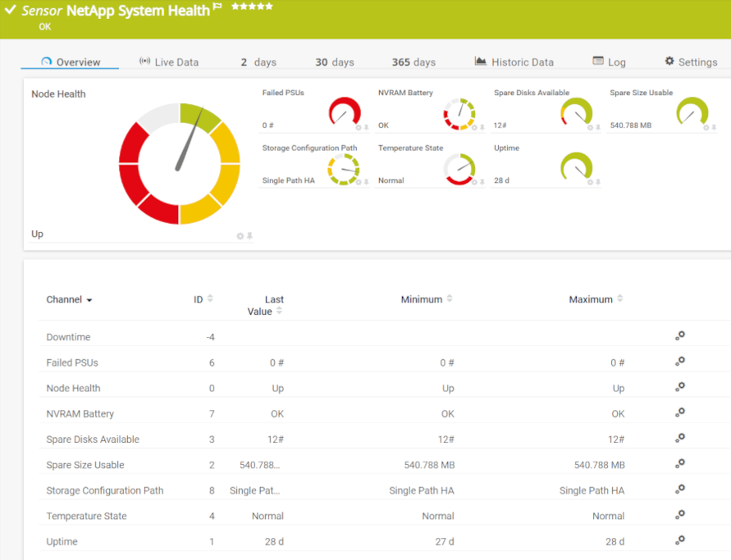Rate the sensor with the five-star priority
731x560 pixels.
point(252,7)
